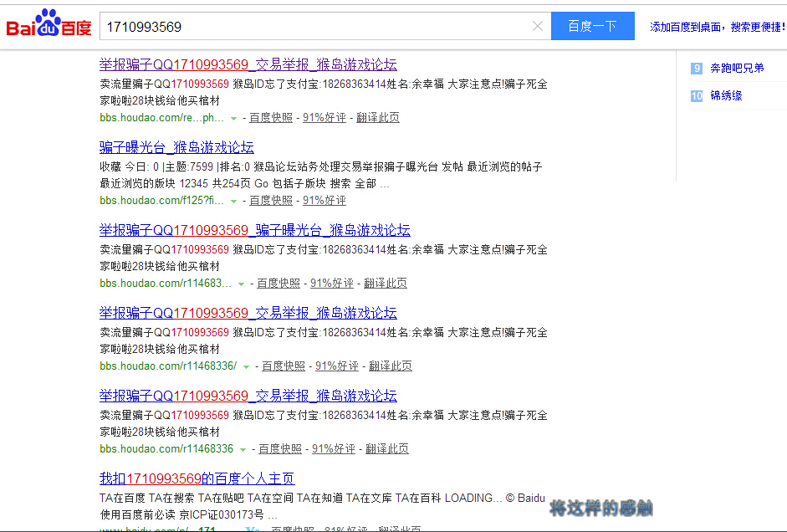This screenshot has height=532, width=787.
Task: Expand the arrow after bbs.houdao.com/f125?fi...
Action: 233,202
